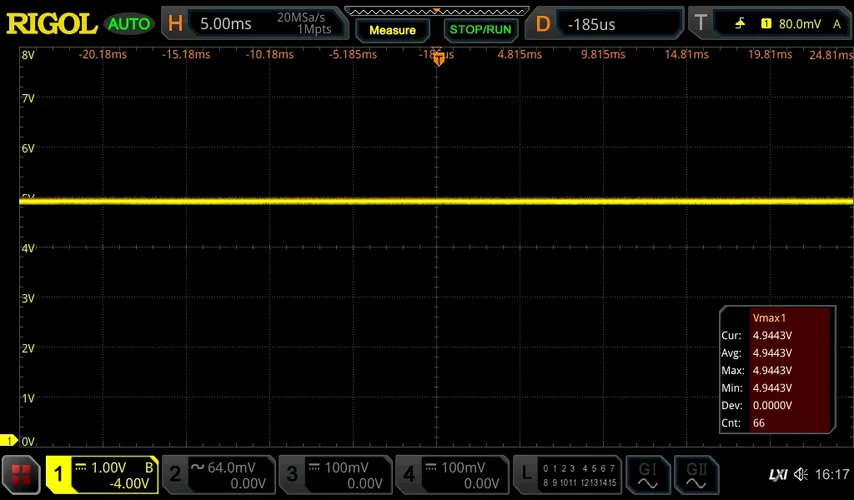Tap the LXI network status icon
854x500 pixels.
(778, 475)
